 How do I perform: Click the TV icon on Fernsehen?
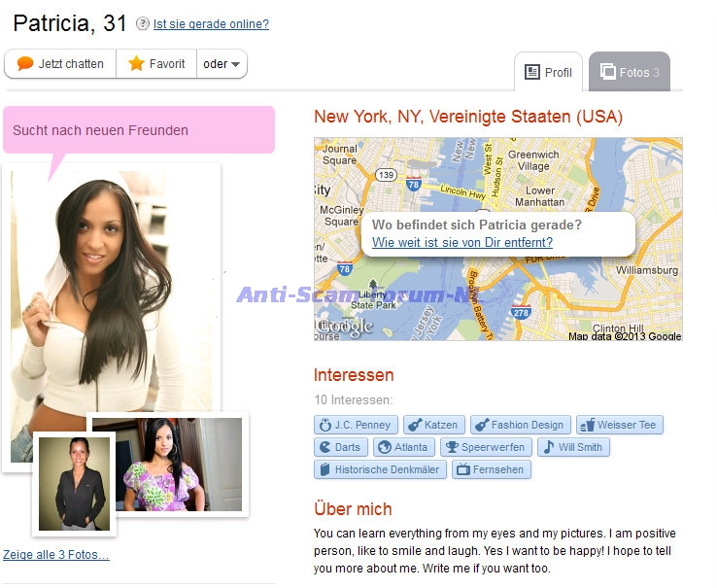[463, 469]
